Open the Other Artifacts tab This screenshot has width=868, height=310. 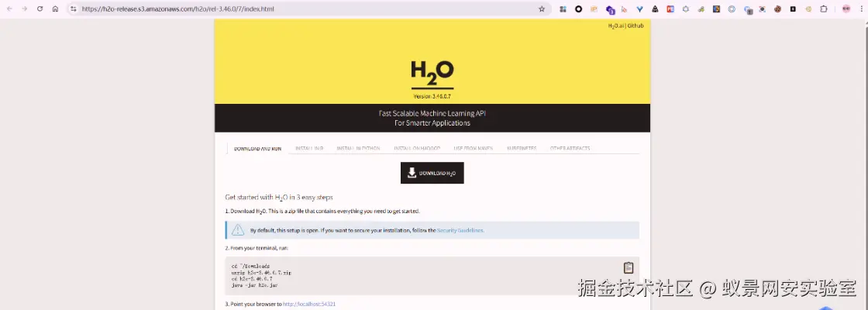pos(570,148)
